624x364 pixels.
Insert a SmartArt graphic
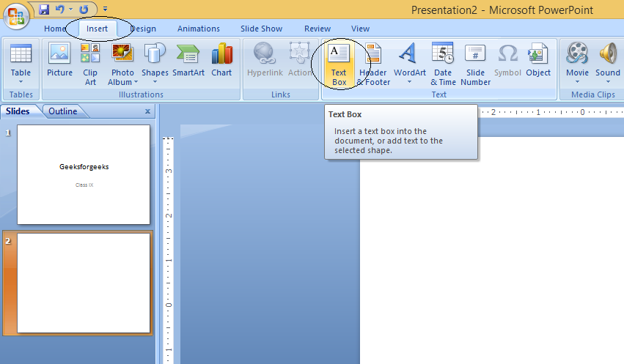[188, 59]
